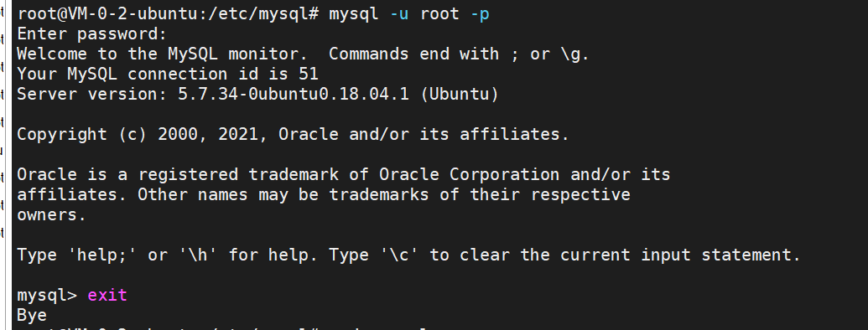Click the 'mysql -u root -p' command text
This screenshot has width=868, height=330.
[x=409, y=14]
